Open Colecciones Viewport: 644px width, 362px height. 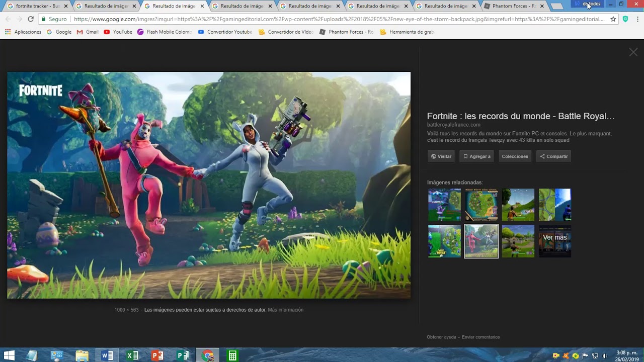515,156
